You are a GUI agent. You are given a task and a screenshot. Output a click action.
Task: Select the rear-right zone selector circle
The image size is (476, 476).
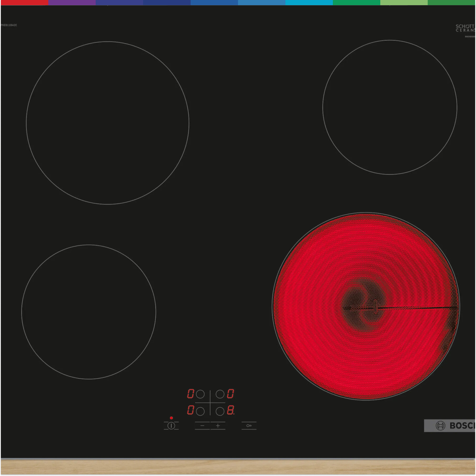220,394
